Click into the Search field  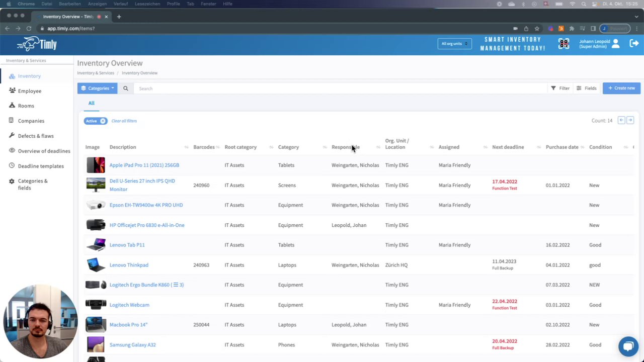tap(340, 88)
